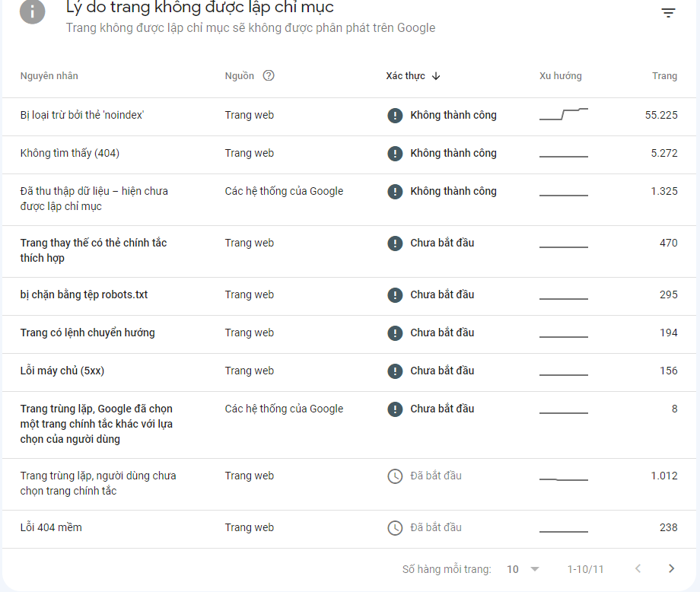
Task: Go to the next page of results
Action: tap(671, 568)
